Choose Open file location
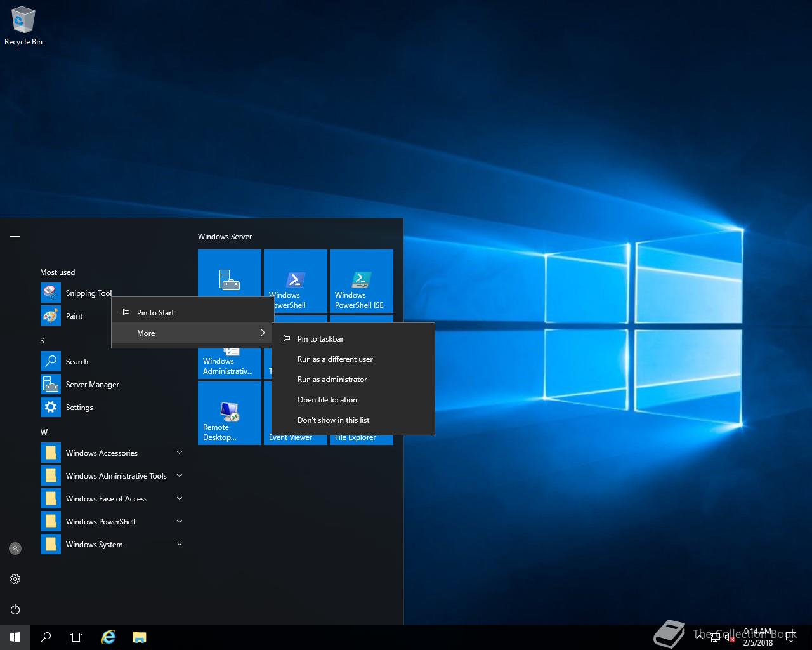This screenshot has height=650, width=812. [x=353, y=399]
